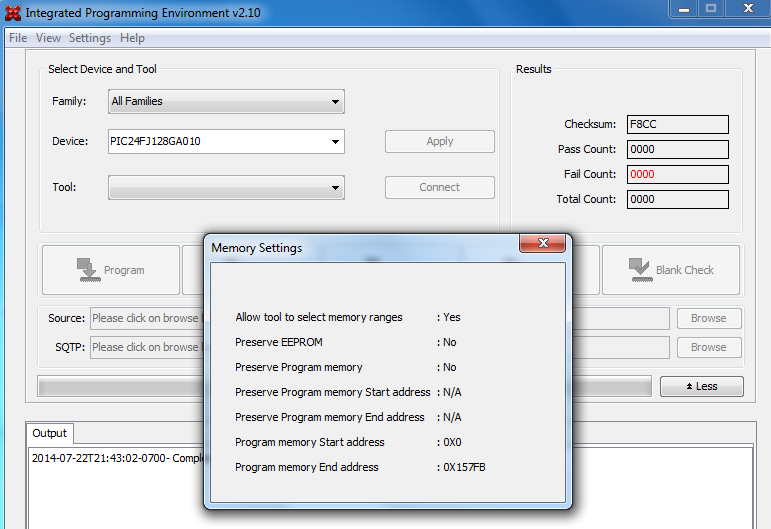
Task: Open the File menu
Action: 18,38
